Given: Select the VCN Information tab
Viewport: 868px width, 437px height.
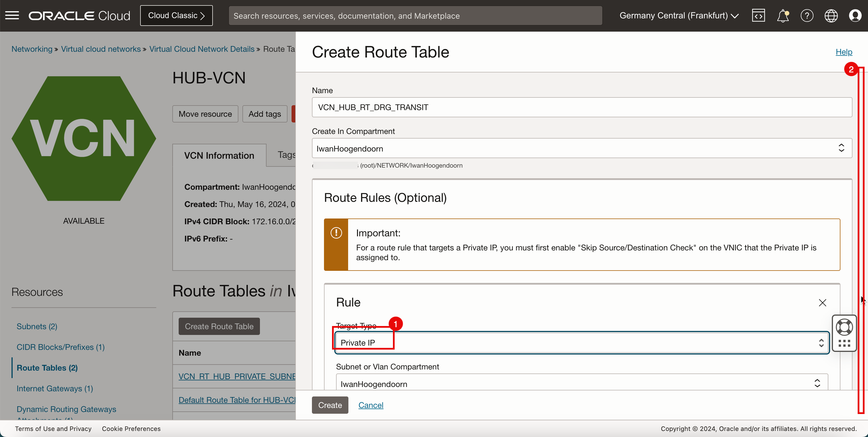Looking at the screenshot, I should tap(219, 155).
